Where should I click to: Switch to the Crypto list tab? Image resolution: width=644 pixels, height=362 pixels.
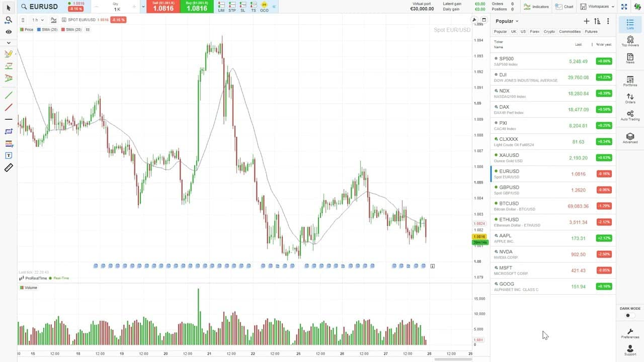(x=549, y=31)
